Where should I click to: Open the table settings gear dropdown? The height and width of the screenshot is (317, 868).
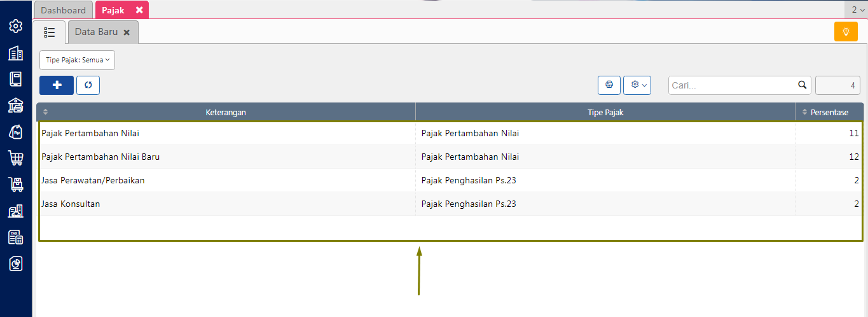click(x=637, y=85)
